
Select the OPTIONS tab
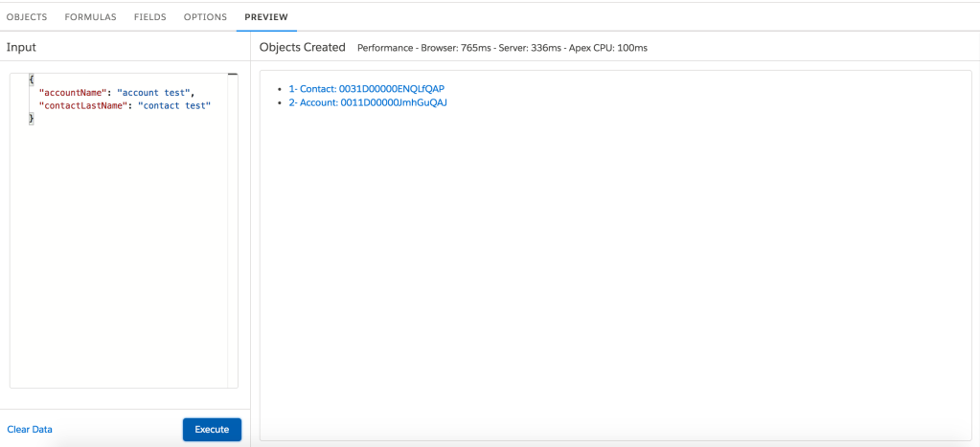[x=205, y=17]
